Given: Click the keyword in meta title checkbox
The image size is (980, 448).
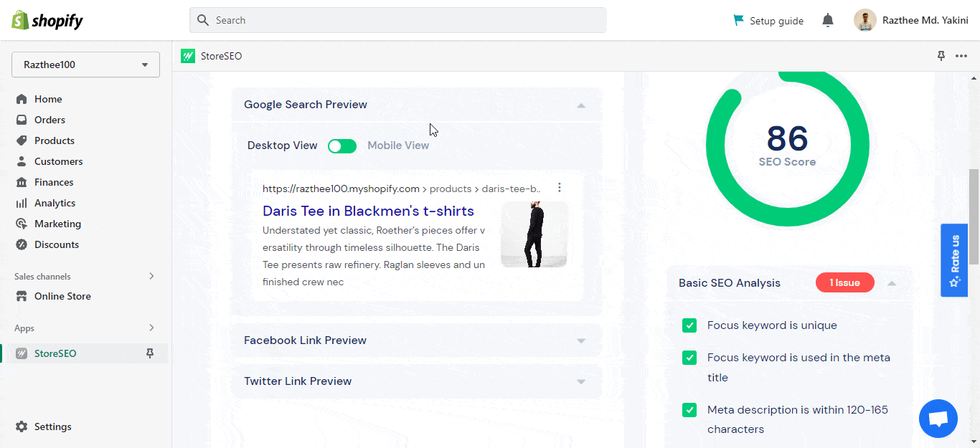Looking at the screenshot, I should (x=689, y=358).
